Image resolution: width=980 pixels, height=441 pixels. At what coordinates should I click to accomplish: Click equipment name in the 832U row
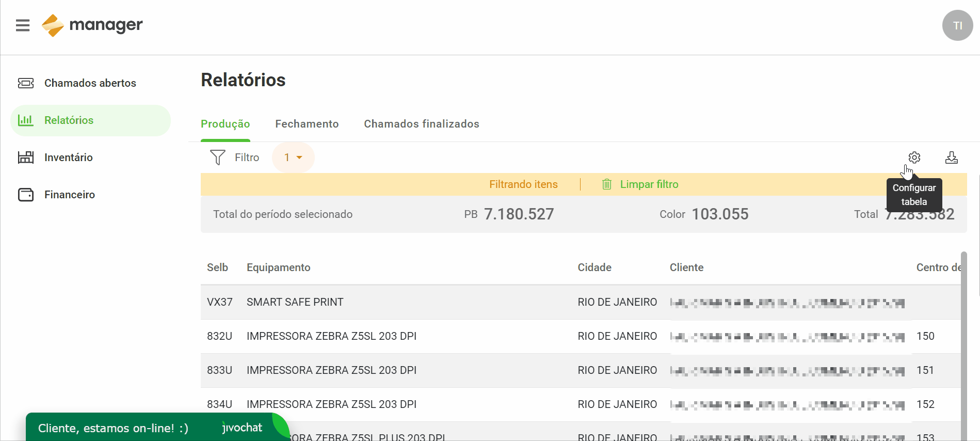coord(331,336)
